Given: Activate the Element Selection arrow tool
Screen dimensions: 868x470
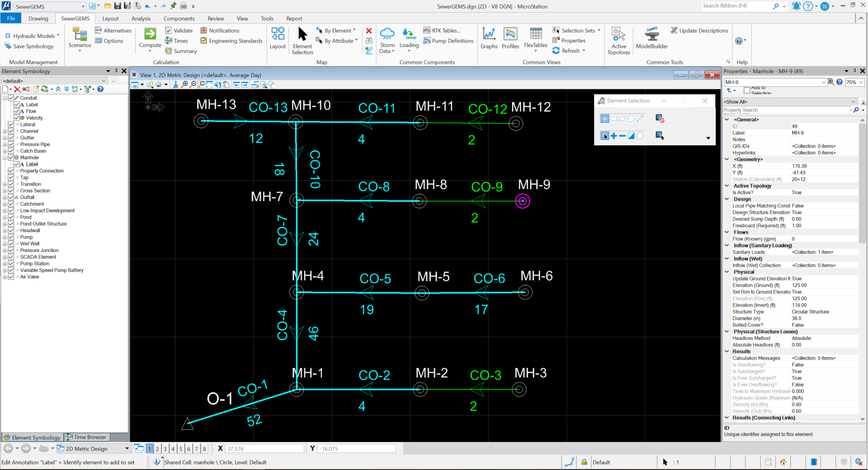Looking at the screenshot, I should pyautogui.click(x=302, y=34).
